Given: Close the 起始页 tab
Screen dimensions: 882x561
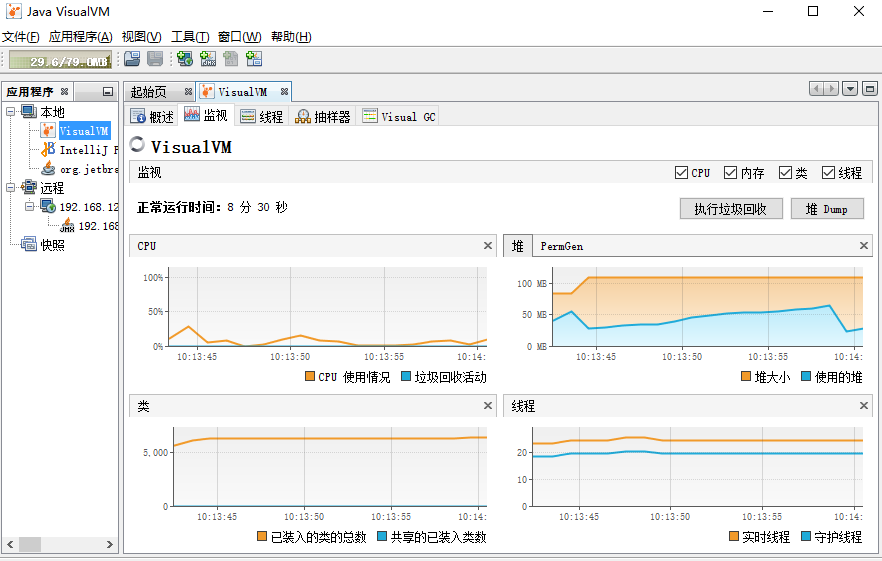Looking at the screenshot, I should coord(188,92).
